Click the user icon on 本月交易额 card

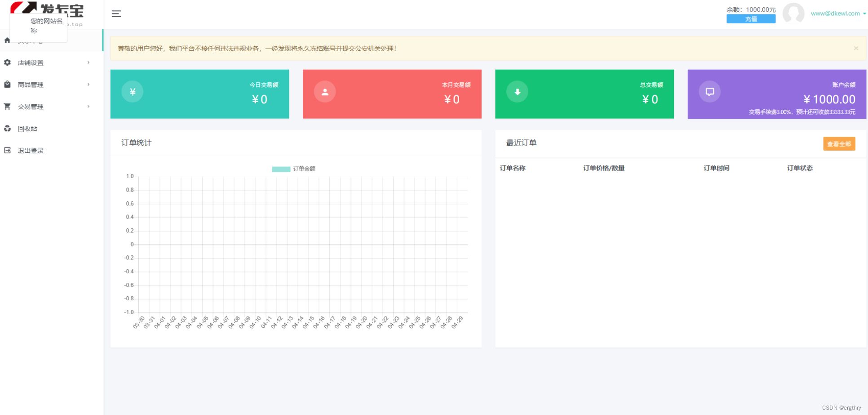pyautogui.click(x=324, y=91)
